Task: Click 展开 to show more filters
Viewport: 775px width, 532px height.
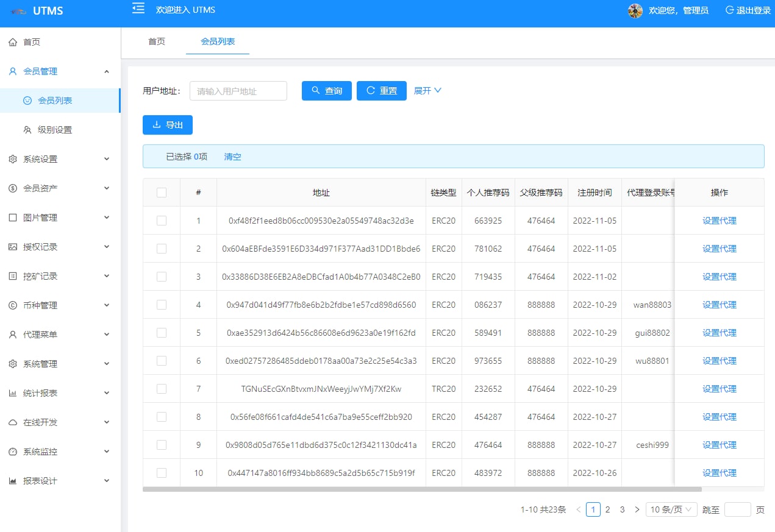Action: [427, 91]
